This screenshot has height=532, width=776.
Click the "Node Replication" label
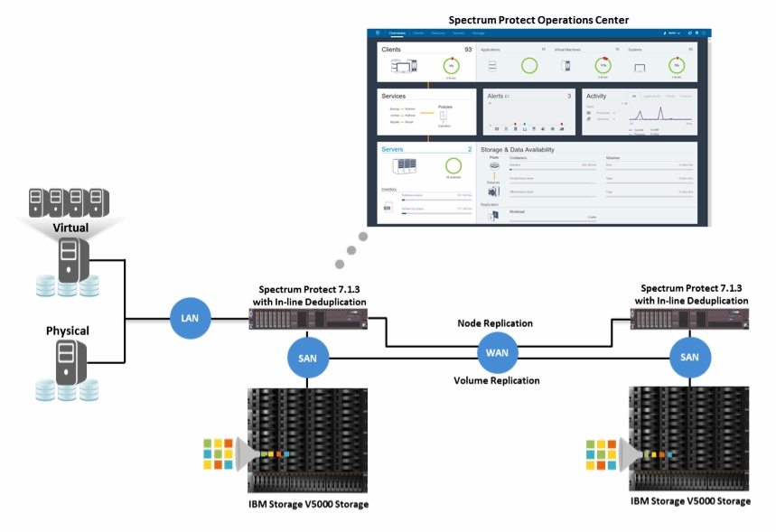pos(495,323)
